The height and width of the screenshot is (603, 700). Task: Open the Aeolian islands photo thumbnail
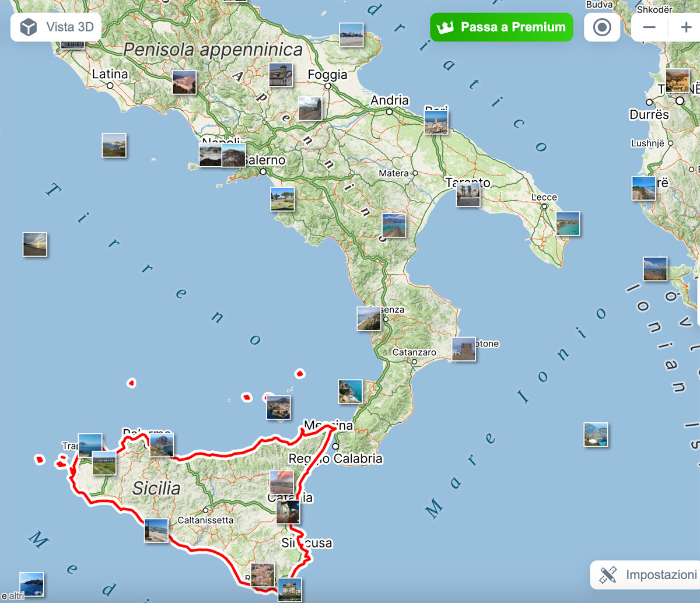[x=278, y=408]
